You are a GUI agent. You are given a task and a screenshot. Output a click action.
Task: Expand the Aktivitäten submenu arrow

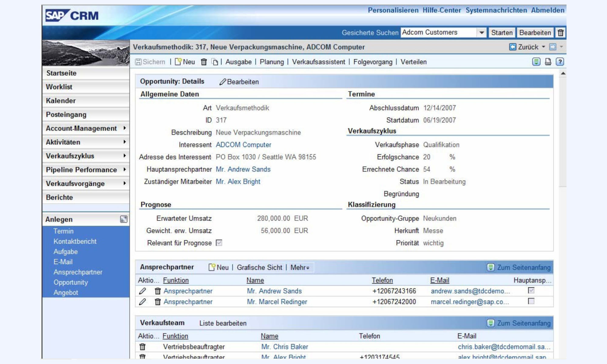point(124,142)
